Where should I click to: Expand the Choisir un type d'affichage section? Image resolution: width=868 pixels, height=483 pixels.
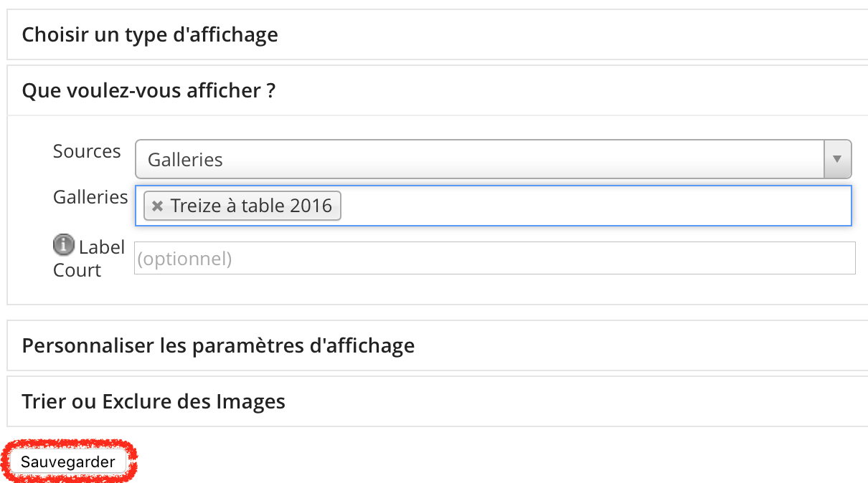438,34
